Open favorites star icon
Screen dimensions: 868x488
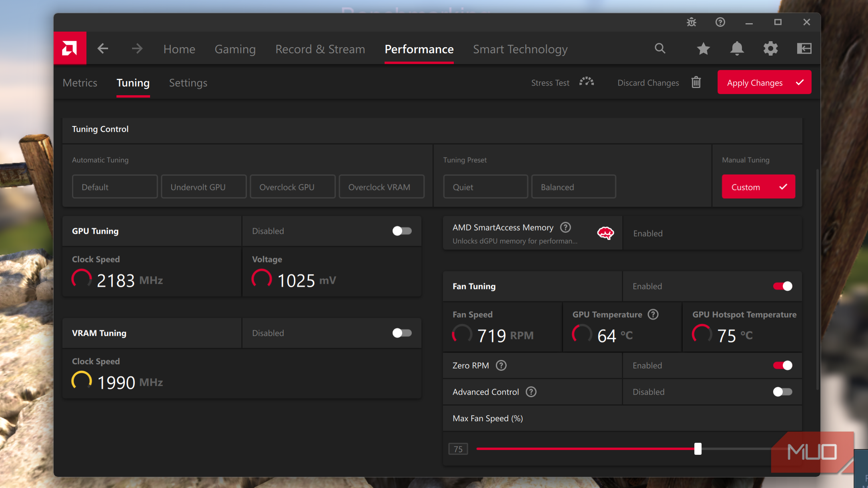[703, 49]
